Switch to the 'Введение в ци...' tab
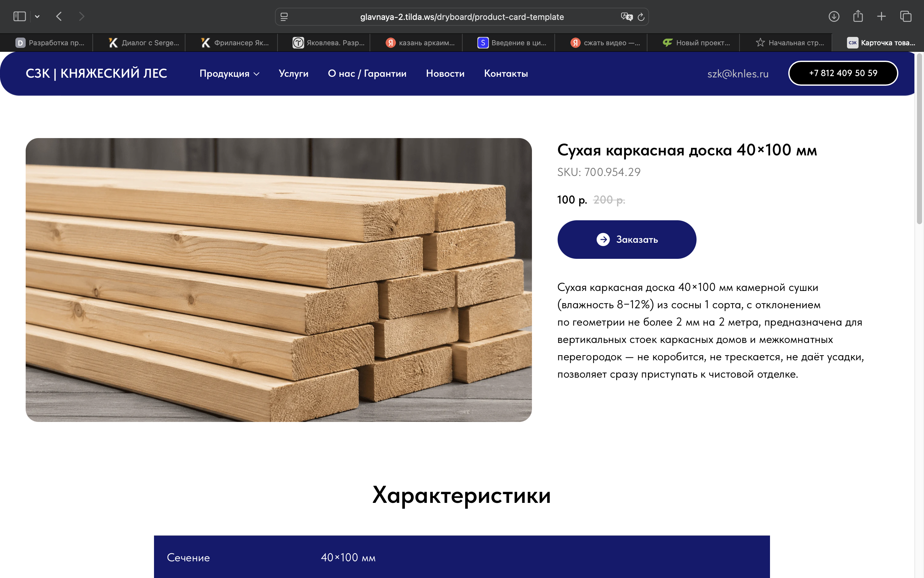The width and height of the screenshot is (924, 578). click(509, 42)
